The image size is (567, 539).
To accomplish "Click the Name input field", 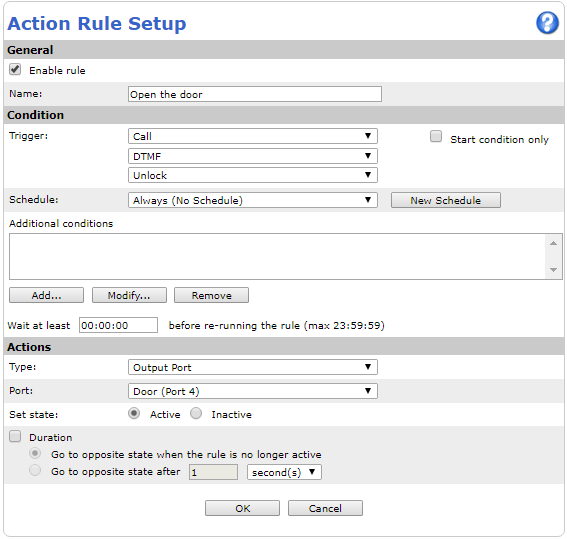I will pos(255,94).
